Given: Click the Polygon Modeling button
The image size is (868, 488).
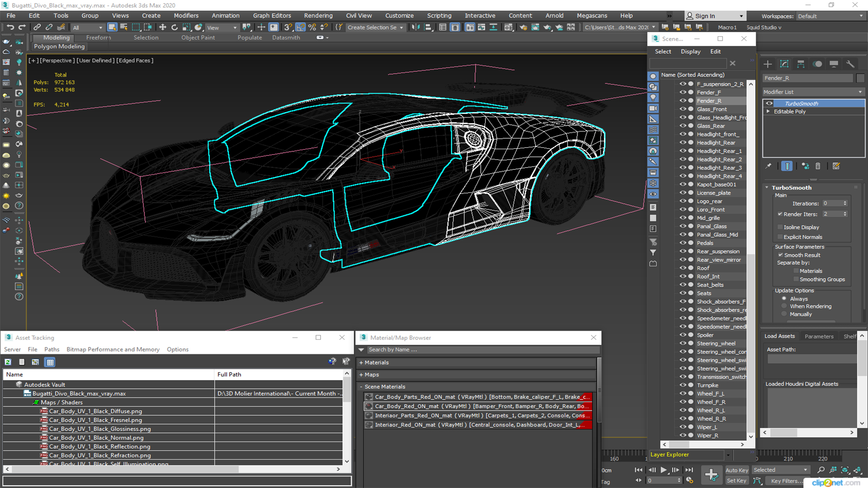Looking at the screenshot, I should point(59,47).
